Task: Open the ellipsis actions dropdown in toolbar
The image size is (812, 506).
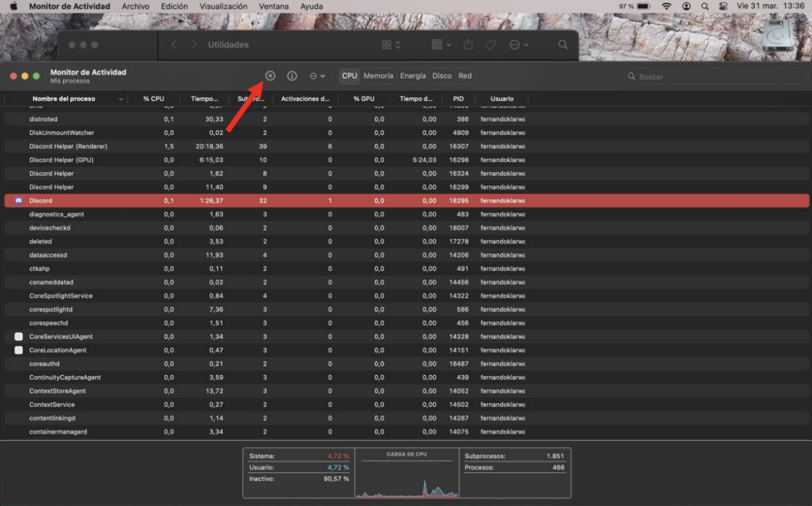Action: (x=317, y=76)
